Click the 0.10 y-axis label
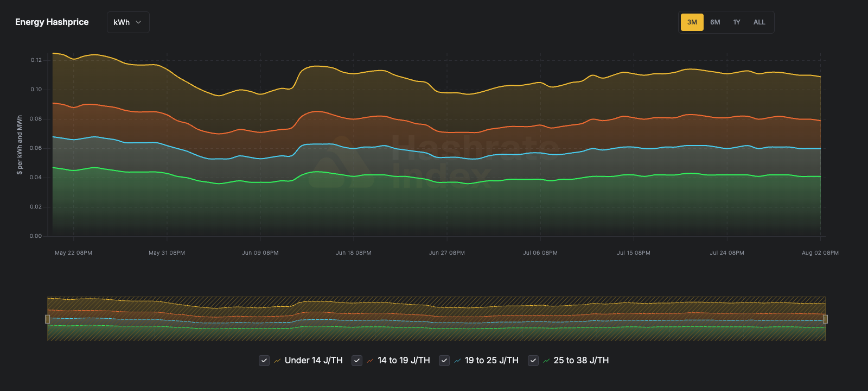Viewport: 868px width, 391px height. pos(36,90)
